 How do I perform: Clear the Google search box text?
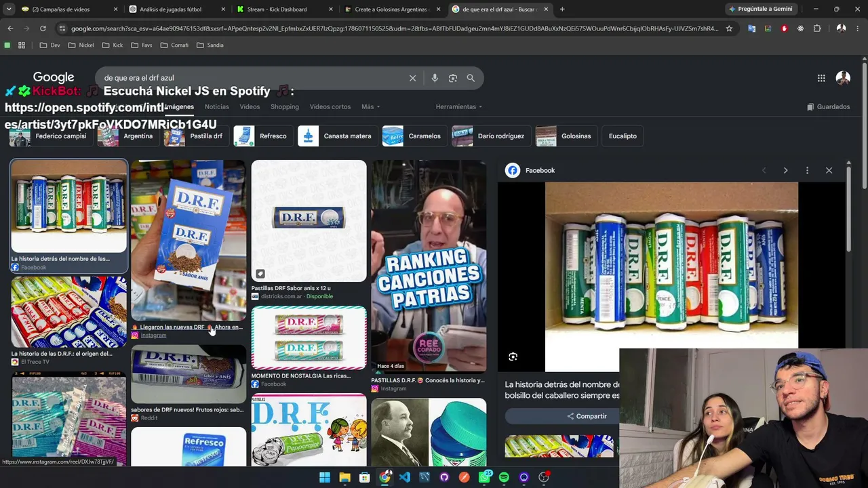pyautogui.click(x=412, y=78)
